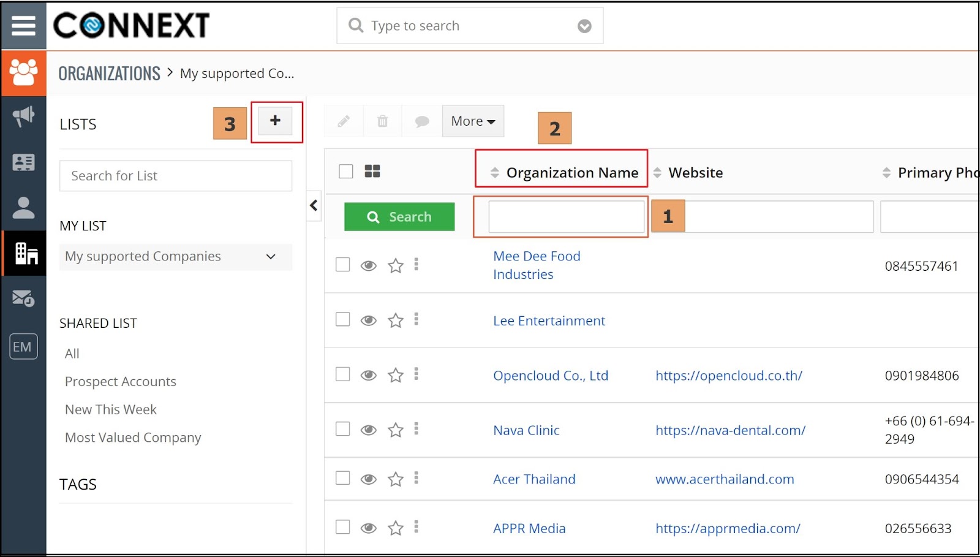
Task: Open the https://nava-dental.com/ website link
Action: [x=730, y=430]
